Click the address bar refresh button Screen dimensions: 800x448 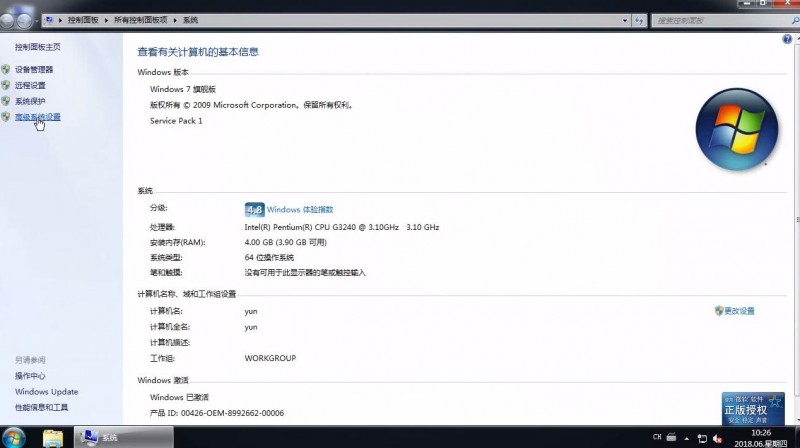pos(639,20)
